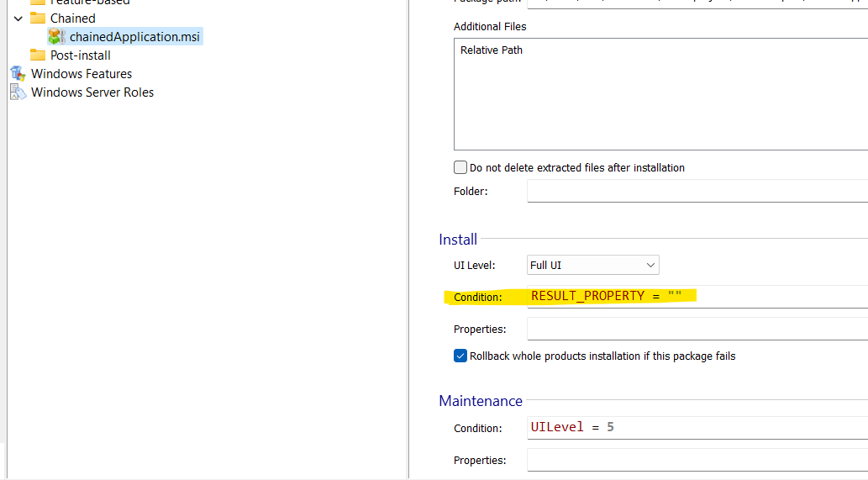868x480 pixels.
Task: Click the Maintenance Condition field showing UILevel
Action: pos(697,427)
